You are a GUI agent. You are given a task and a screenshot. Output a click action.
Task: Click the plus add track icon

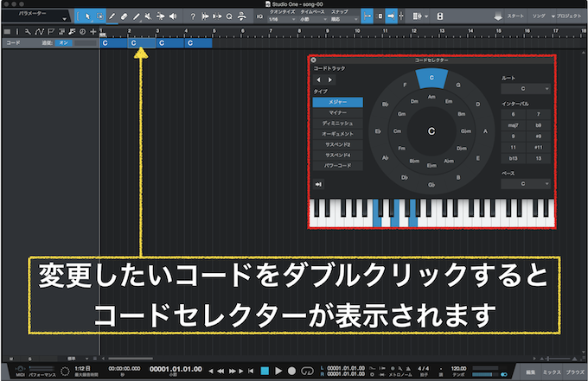(x=93, y=32)
